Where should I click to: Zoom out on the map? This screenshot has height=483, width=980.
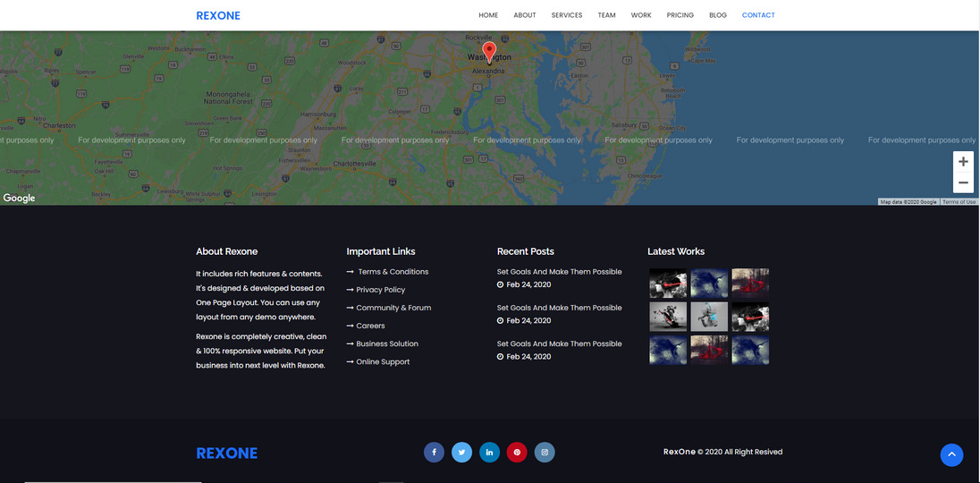[x=962, y=183]
